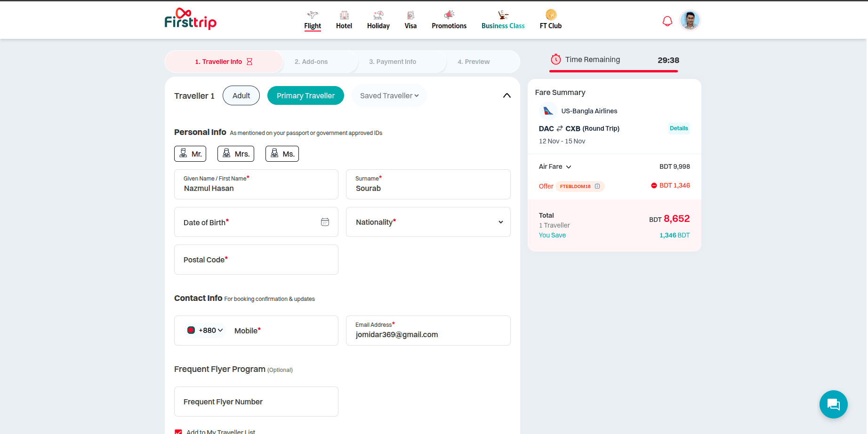Screen dimensions: 868x434
Task: Collapse the Traveller 1 section
Action: [x=506, y=96]
